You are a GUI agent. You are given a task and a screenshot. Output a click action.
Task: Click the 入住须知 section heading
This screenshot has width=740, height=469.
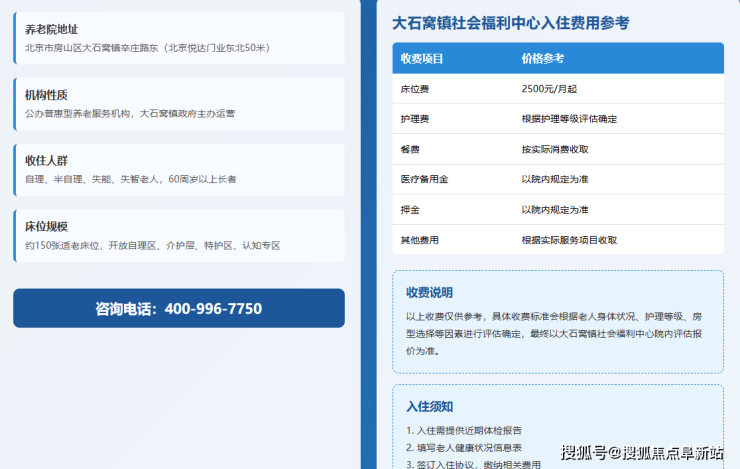coord(429,406)
